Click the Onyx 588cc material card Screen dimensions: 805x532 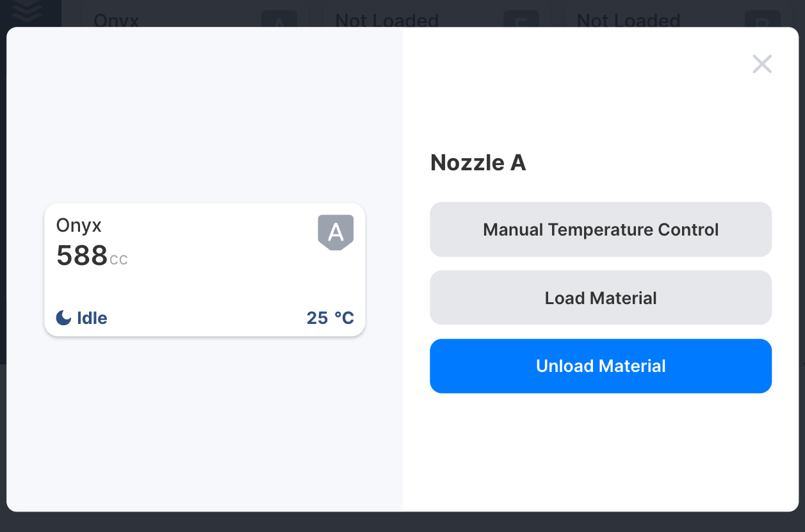[204, 269]
